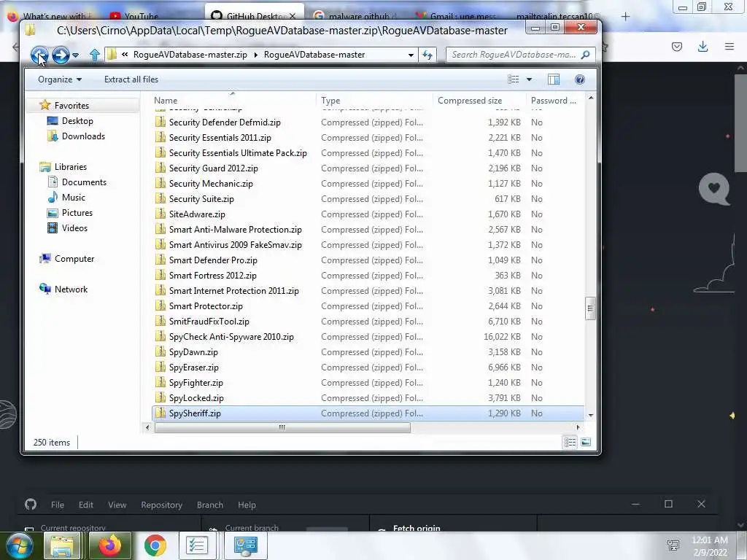Select Favorites in navigation pane
The image size is (747, 560).
pos(71,105)
